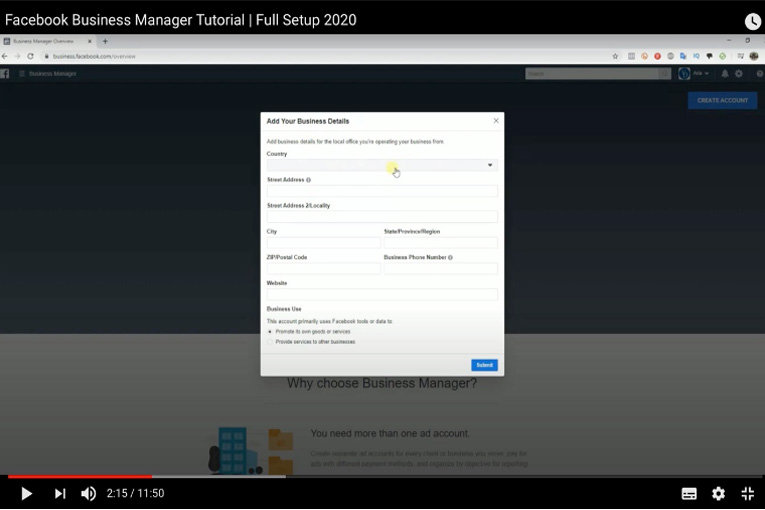Click the video title text
The height and width of the screenshot is (510, 765).
point(181,20)
